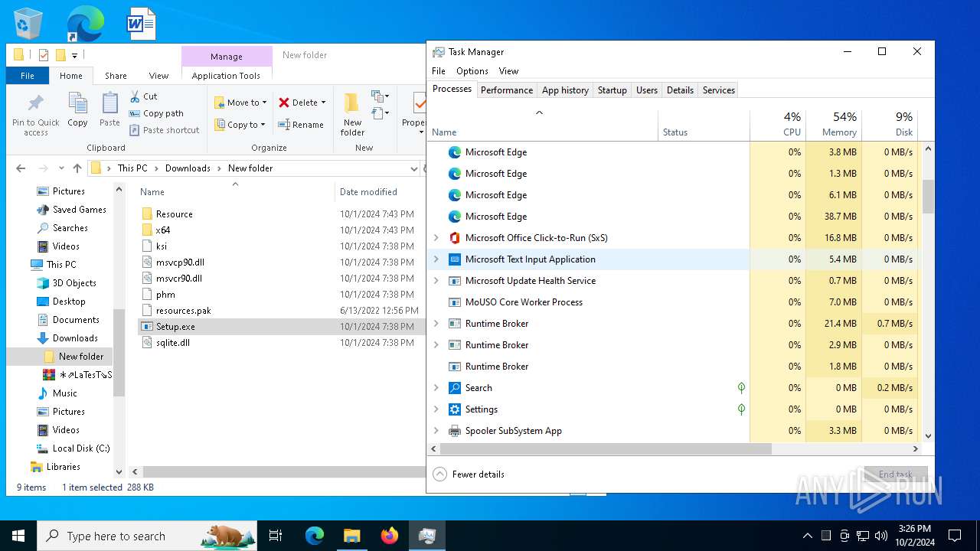The height and width of the screenshot is (551, 980).
Task: Select the resources.pak file
Action: [x=280, y=311]
